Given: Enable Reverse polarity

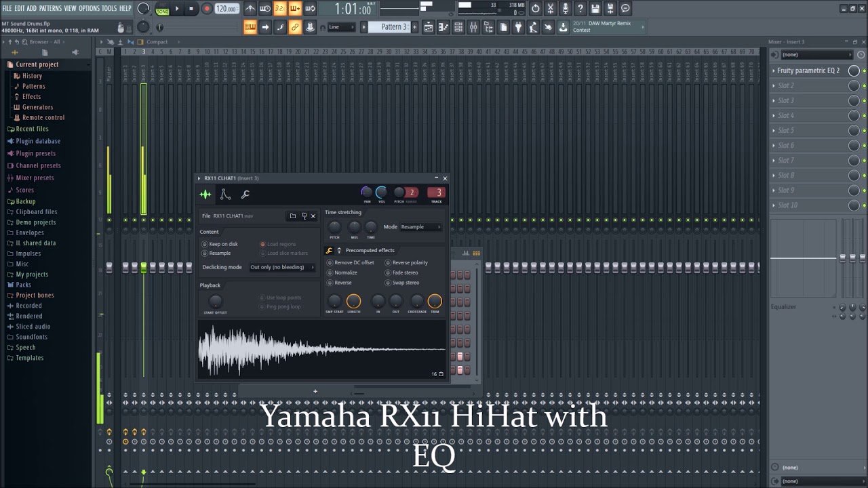Looking at the screenshot, I should 407,263.
